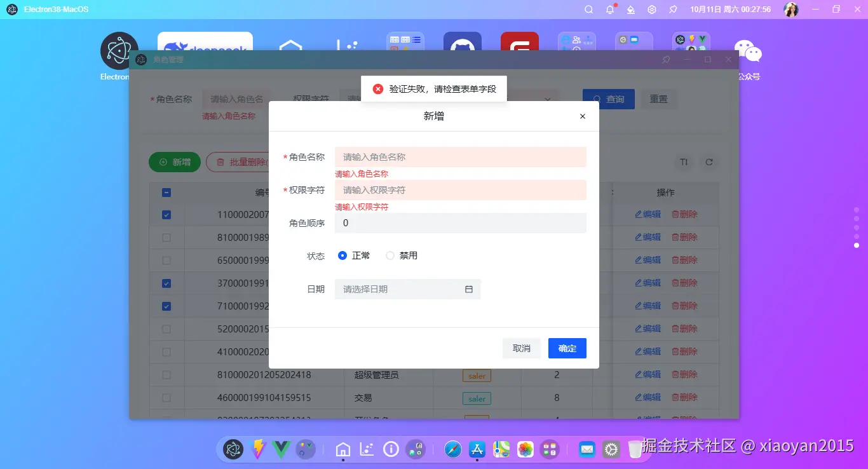The height and width of the screenshot is (469, 868).
Task: Refresh the role table with the refresh icon
Action: pos(709,162)
